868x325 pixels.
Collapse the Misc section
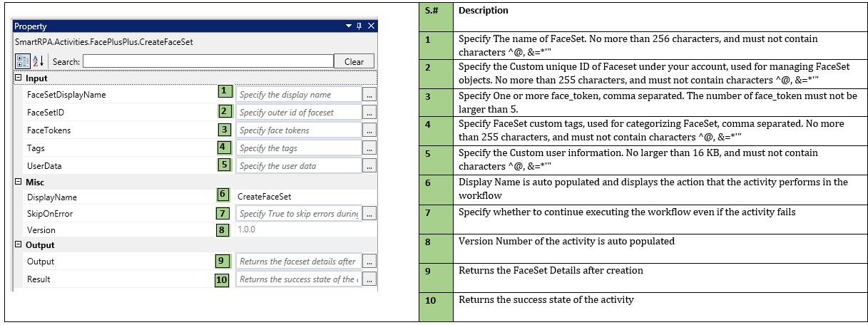pyautogui.click(x=18, y=182)
